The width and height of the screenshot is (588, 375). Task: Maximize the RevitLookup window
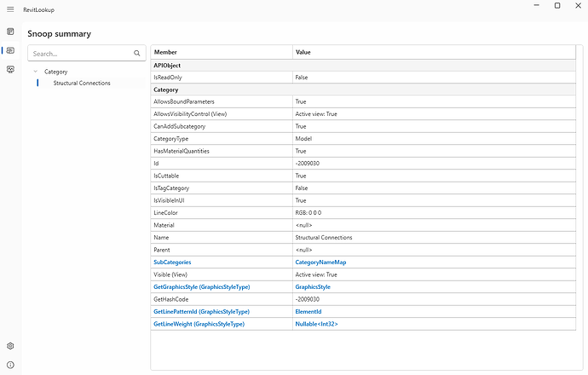[x=557, y=6]
